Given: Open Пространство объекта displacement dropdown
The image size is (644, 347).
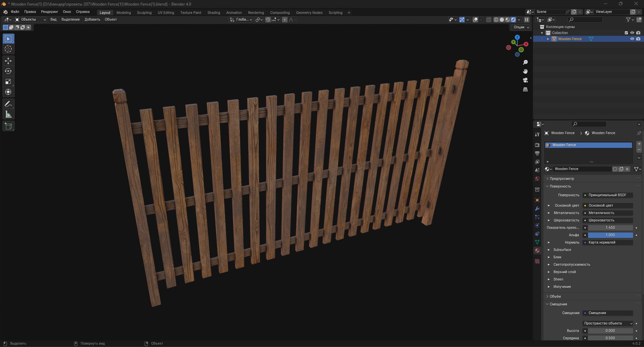Looking at the screenshot, I should click(x=607, y=323).
